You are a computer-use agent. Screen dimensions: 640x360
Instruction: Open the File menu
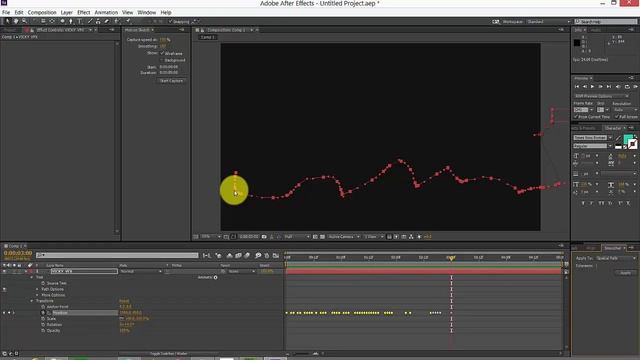(6, 13)
